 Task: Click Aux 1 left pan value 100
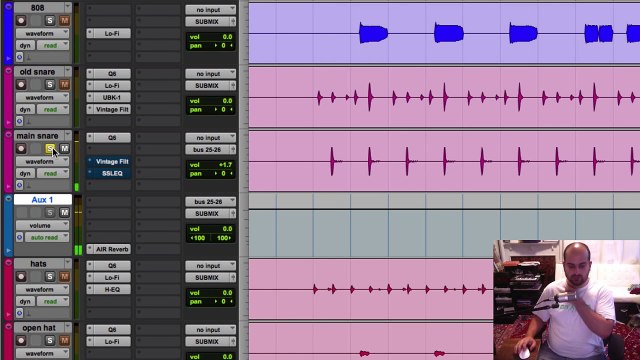click(x=198, y=238)
